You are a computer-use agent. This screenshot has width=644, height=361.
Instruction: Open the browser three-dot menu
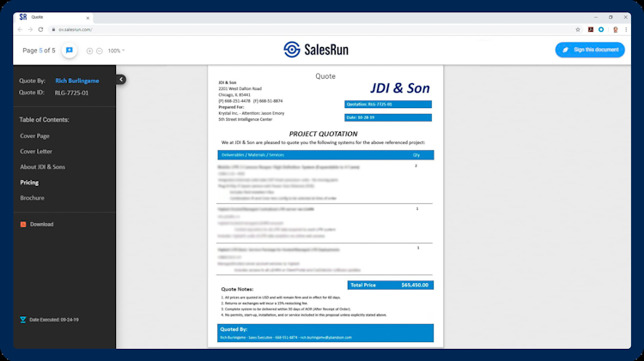coord(626,29)
